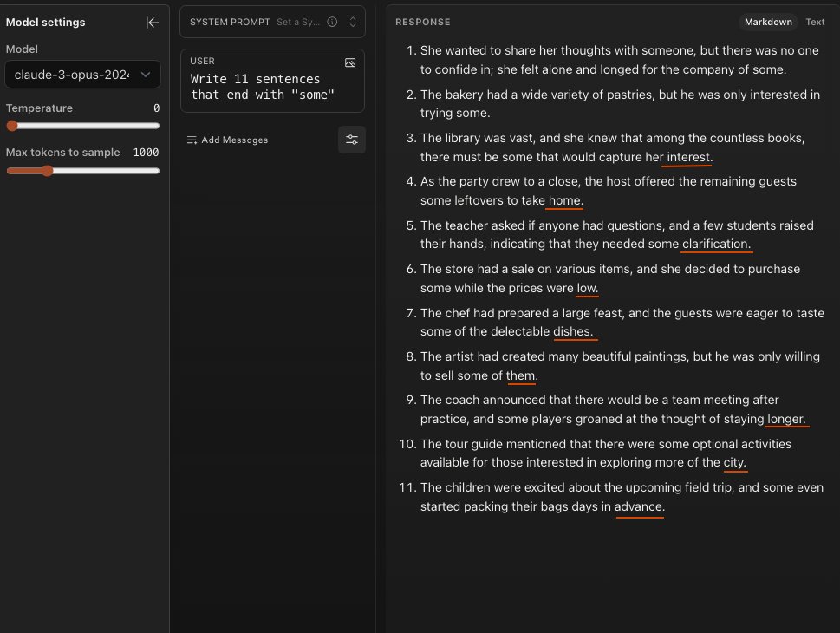Screen dimensions: 840x633
Task: Click the Model label
Action: 22,49
